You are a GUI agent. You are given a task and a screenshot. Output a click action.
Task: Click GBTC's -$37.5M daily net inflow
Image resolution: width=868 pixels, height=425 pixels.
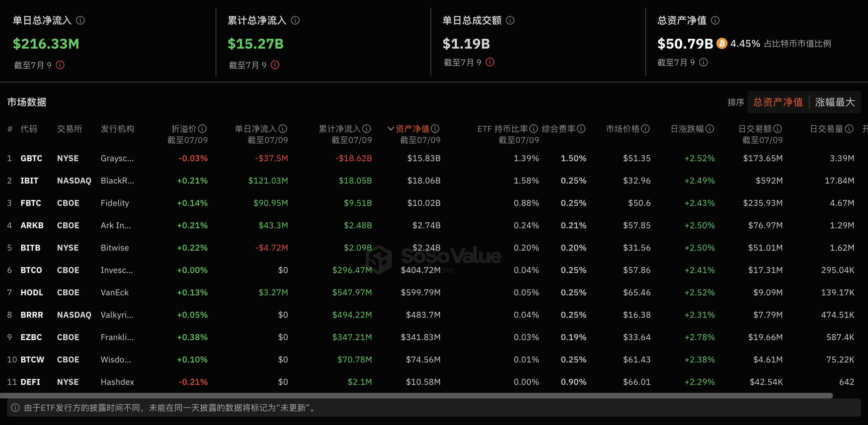click(272, 158)
